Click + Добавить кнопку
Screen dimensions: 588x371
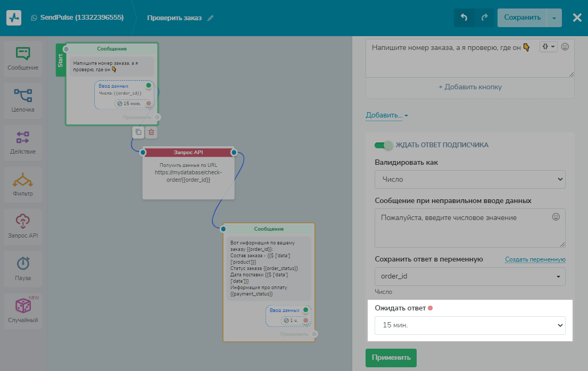(x=470, y=87)
